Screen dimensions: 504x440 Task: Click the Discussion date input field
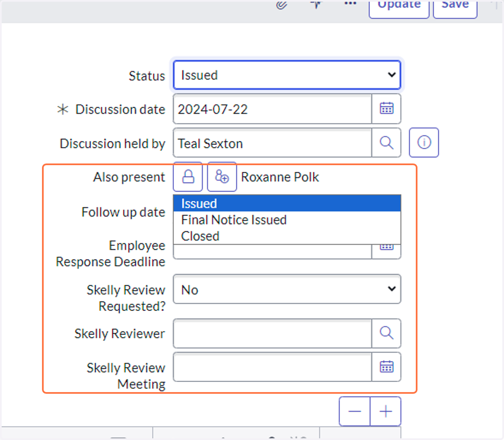[x=273, y=109]
